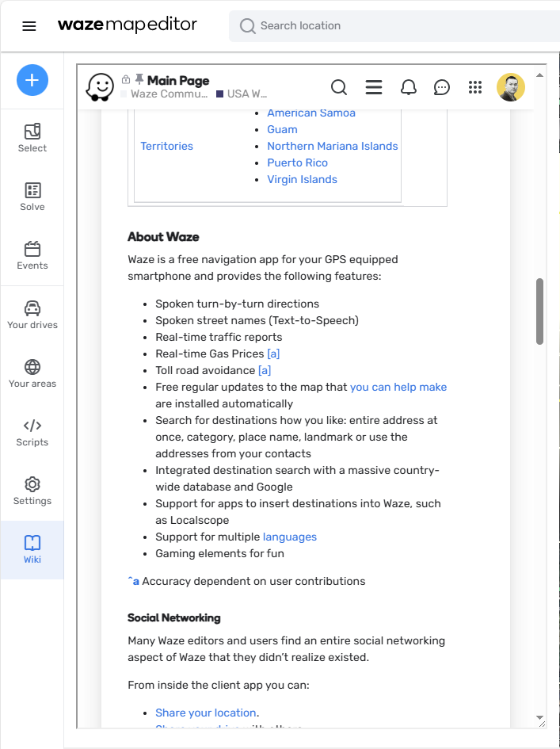Open Your drives in sidebar
Viewport: 560px width, 749px height.
[32, 315]
